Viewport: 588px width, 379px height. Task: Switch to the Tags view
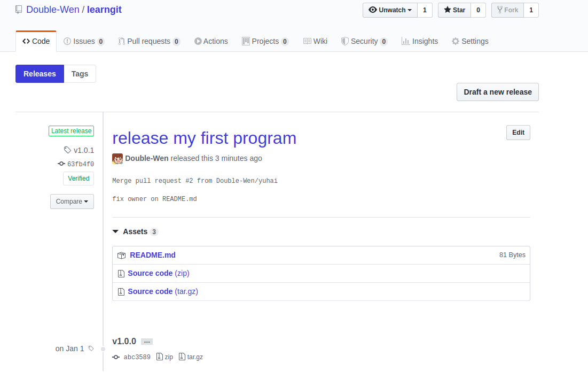tap(80, 74)
